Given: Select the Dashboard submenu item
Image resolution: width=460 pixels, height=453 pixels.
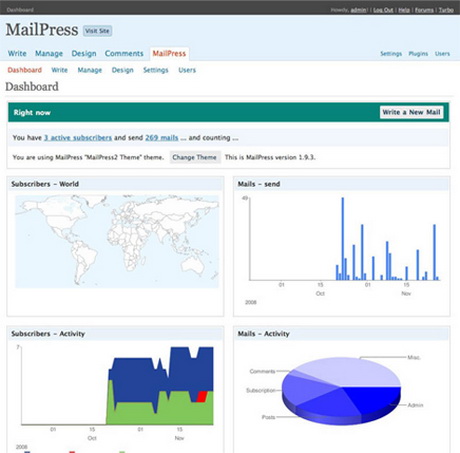Looking at the screenshot, I should click(x=25, y=70).
